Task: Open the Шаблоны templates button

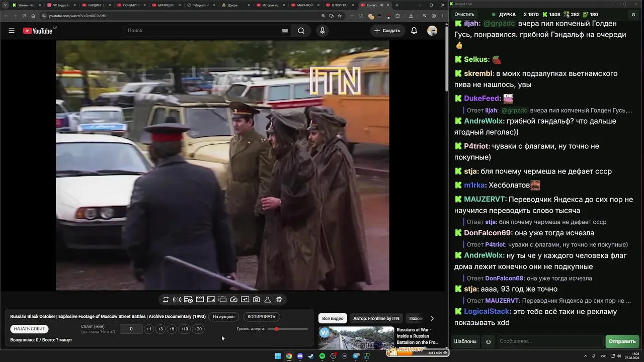Action: coord(465,341)
